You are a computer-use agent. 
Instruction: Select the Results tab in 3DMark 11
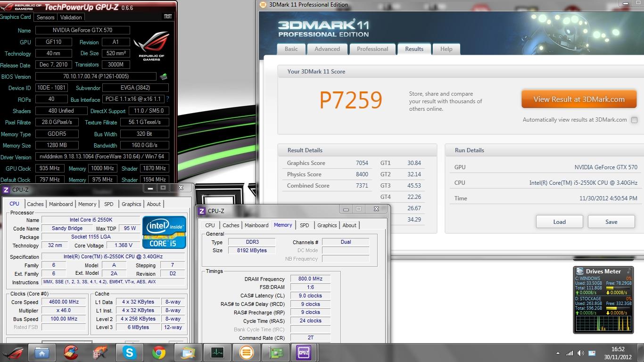(414, 49)
